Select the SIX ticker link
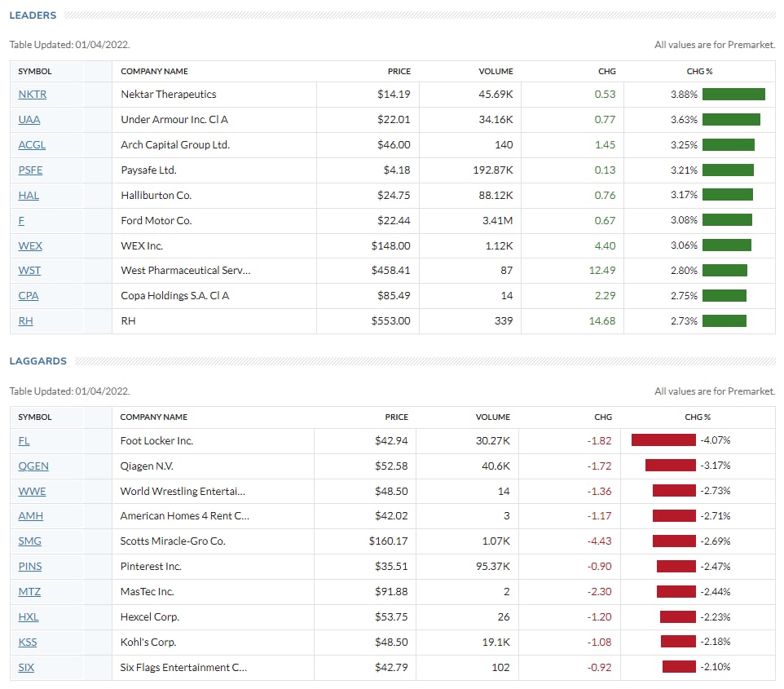The image size is (784, 689). point(26,668)
